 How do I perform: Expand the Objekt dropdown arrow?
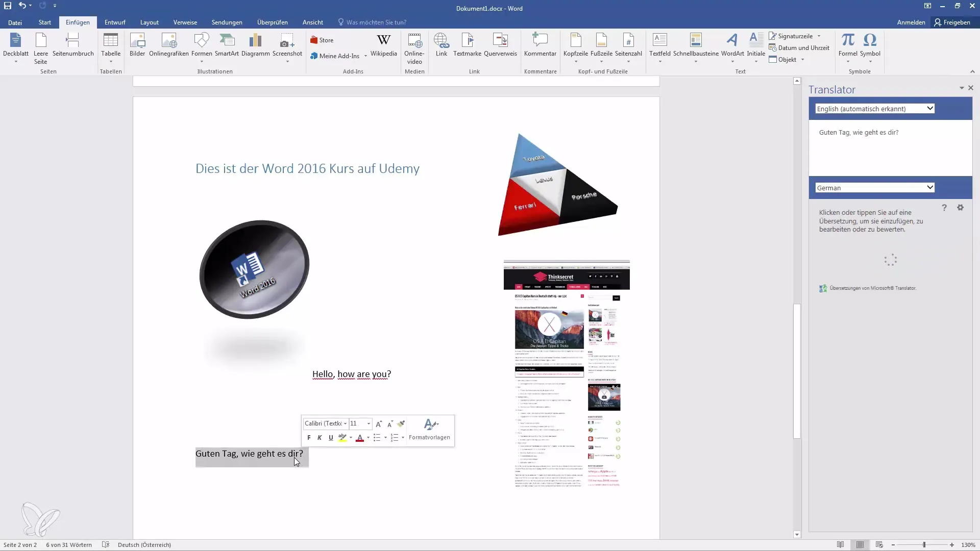point(803,60)
